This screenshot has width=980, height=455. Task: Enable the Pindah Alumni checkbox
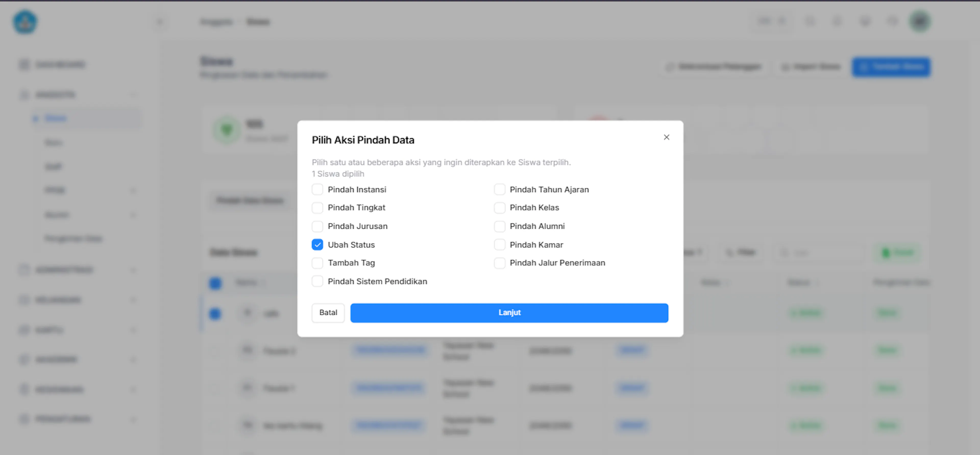tap(499, 226)
